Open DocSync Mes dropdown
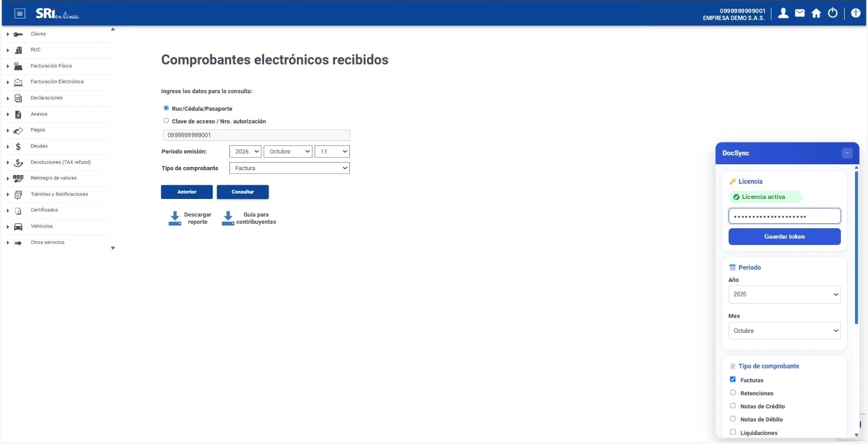 [784, 331]
